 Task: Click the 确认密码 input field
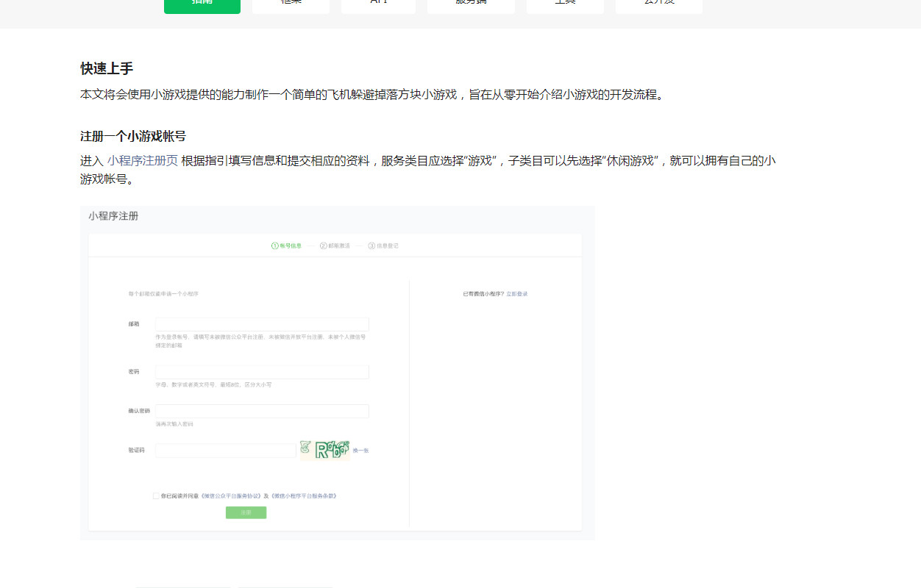pos(262,411)
